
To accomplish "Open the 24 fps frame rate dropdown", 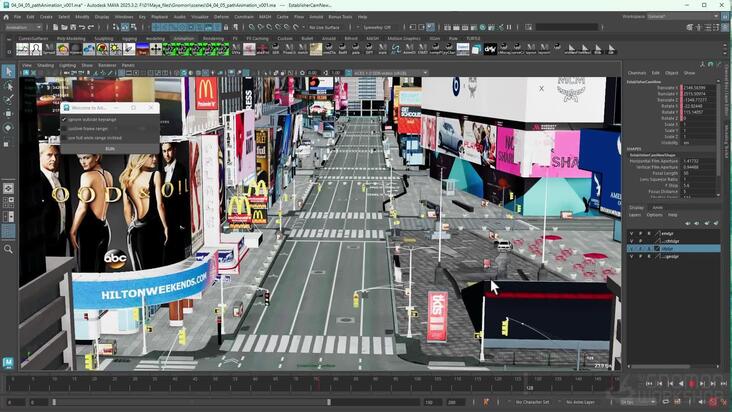I will pyautogui.click(x=638, y=402).
